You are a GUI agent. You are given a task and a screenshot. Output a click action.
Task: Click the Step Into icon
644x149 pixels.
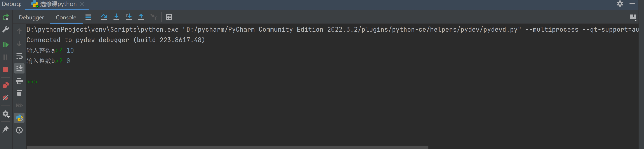[x=116, y=17]
